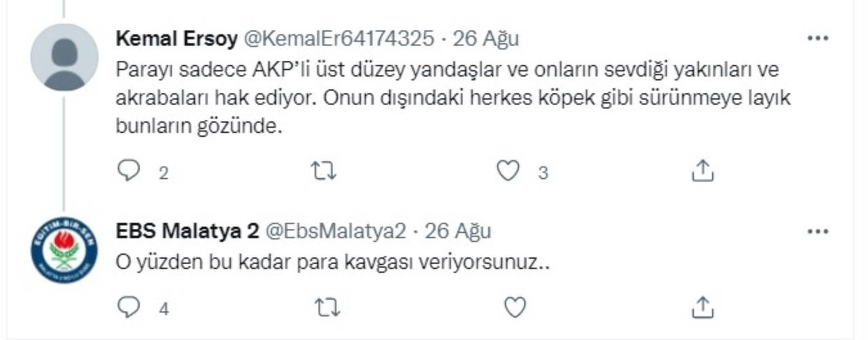Open the 26 Ağu timestamp on Kemal's tweet
Viewport: 868px width, 340px height.
click(x=486, y=39)
